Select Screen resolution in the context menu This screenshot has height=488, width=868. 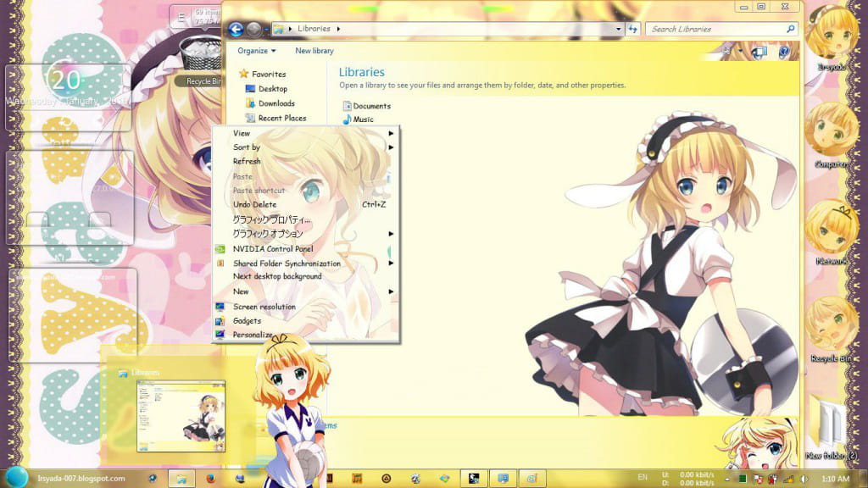[264, 307]
